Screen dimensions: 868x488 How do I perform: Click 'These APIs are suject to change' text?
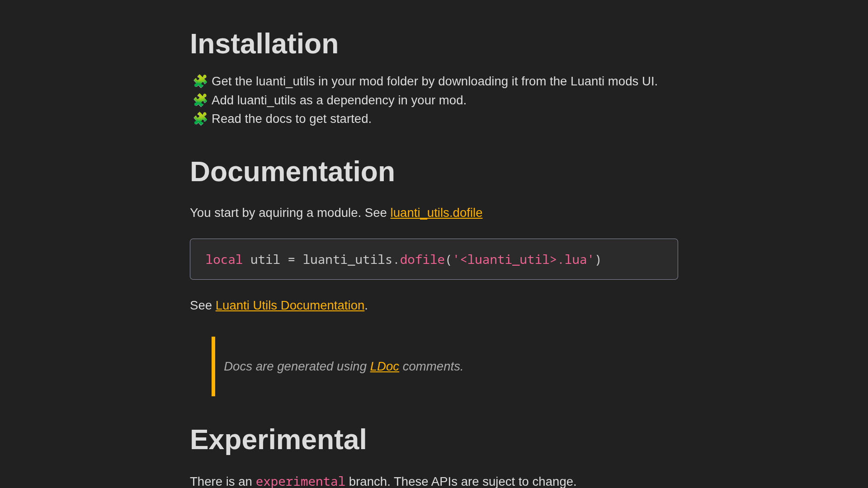485,482
